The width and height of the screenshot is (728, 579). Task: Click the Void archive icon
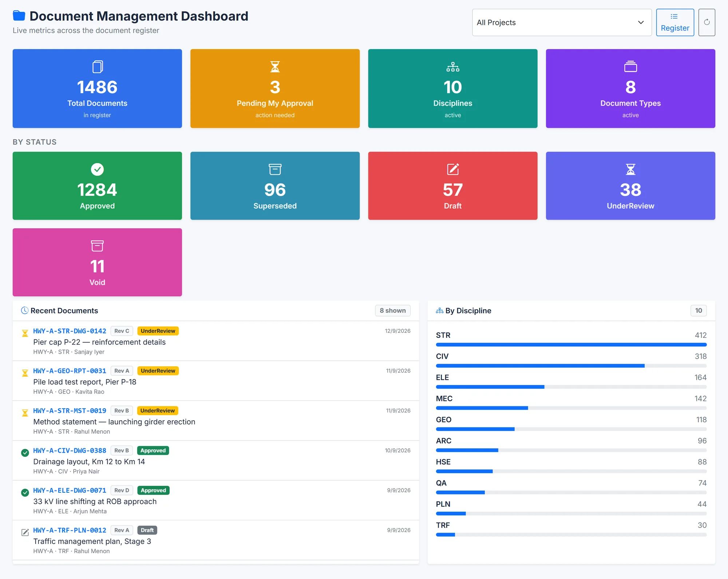[x=97, y=246]
